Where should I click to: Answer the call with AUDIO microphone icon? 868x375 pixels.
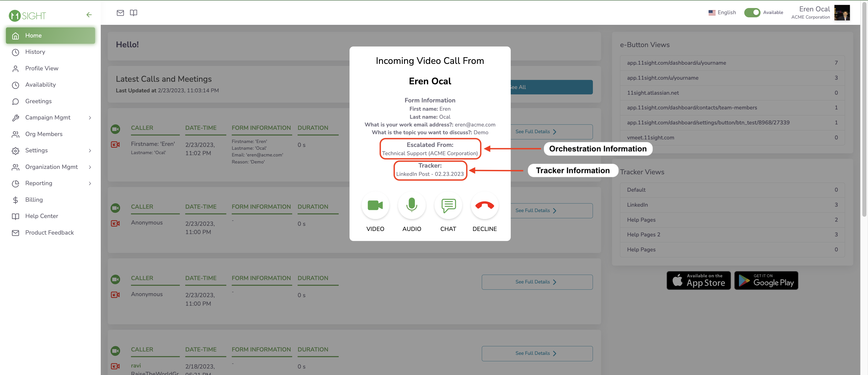tap(412, 205)
